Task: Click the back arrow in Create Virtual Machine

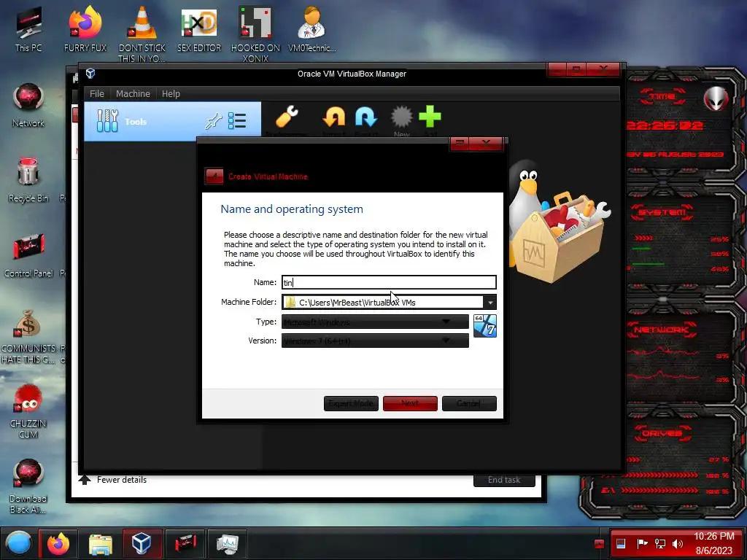Action: (x=214, y=176)
